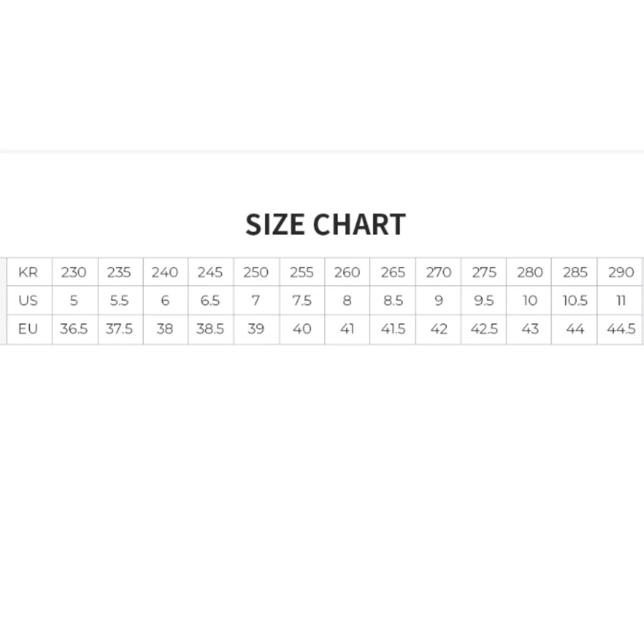Click the US 6 cell
Image resolution: width=644 pixels, height=644 pixels.
tap(166, 300)
